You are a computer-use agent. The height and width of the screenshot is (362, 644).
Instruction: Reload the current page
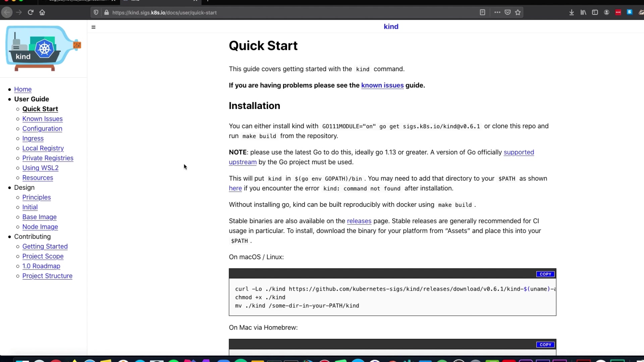click(31, 12)
